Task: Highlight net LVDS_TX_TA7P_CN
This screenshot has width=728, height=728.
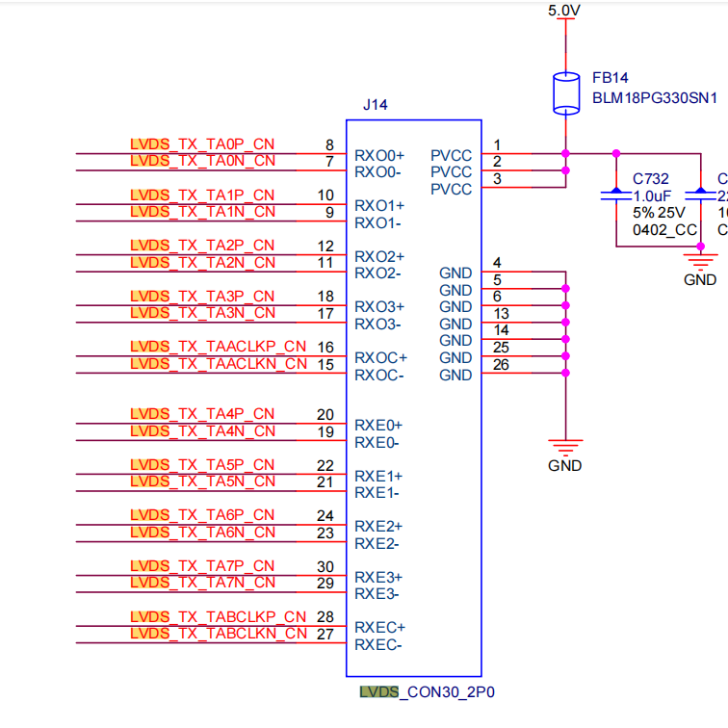Action: [x=202, y=566]
